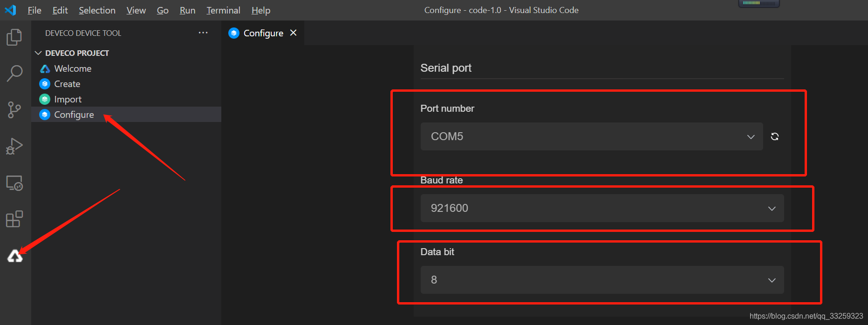Open the DevEco Device Tool more actions menu
This screenshot has height=325, width=868.
click(x=203, y=33)
